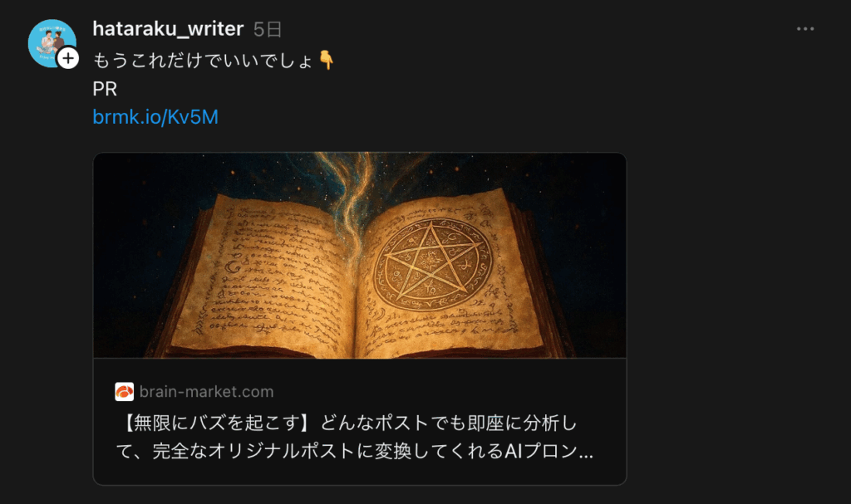Open the brmk.io/Kv5M link
The width and height of the screenshot is (851, 504).
point(155,117)
